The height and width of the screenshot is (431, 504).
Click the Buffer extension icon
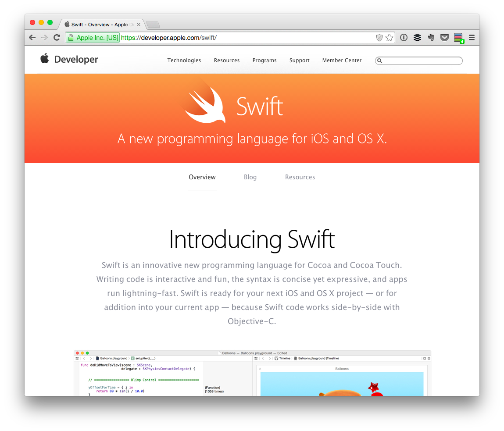pos(417,38)
